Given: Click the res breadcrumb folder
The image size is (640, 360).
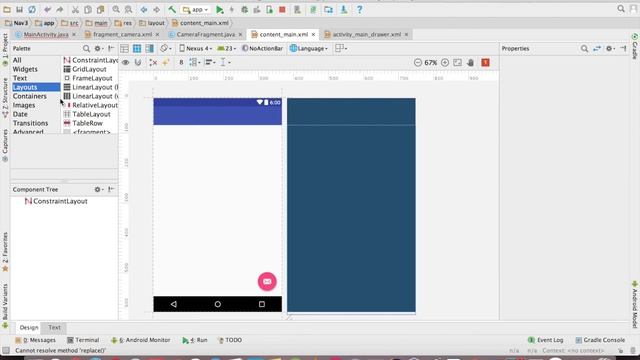Looking at the screenshot, I should click(x=124, y=23).
